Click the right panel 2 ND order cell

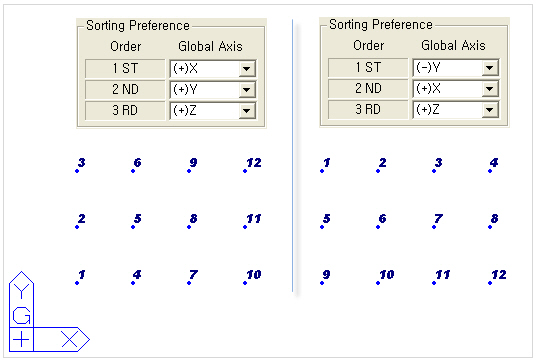coord(368,89)
